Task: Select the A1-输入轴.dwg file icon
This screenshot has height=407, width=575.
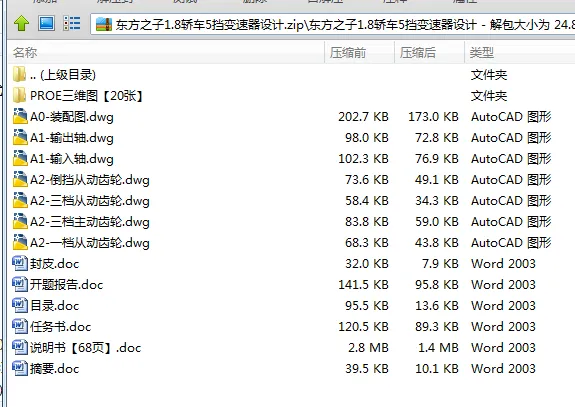Action: click(20, 158)
